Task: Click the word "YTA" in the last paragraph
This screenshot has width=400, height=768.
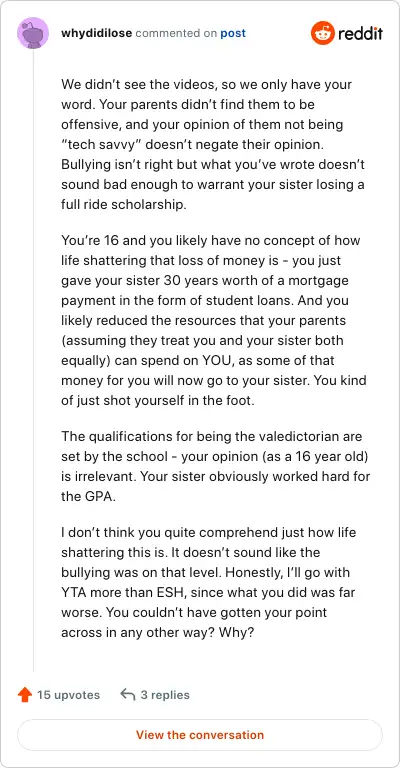Action: pyautogui.click(x=73, y=593)
